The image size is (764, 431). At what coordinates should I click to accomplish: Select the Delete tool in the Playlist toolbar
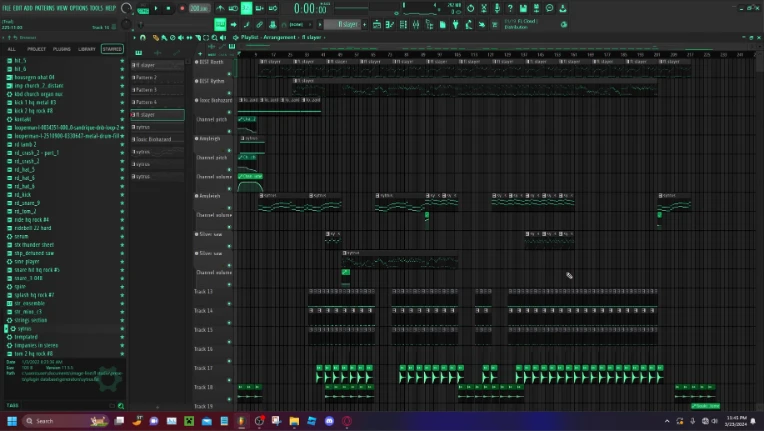tap(172, 37)
